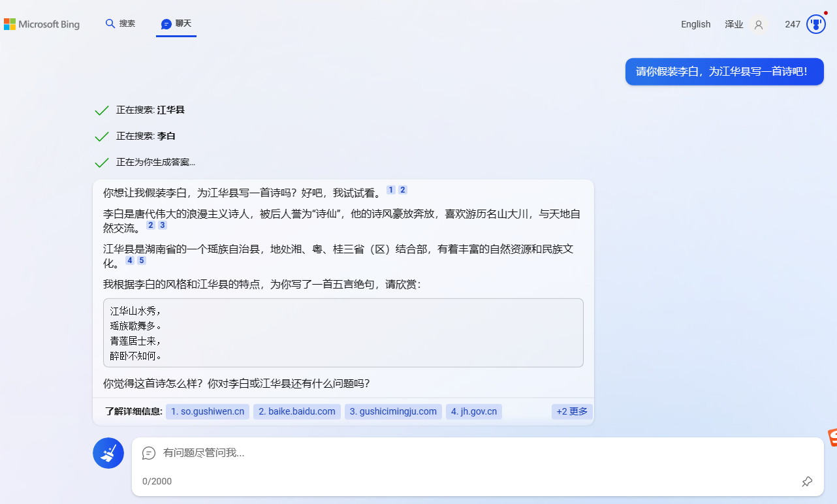Click the new topic broom icon

108,453
